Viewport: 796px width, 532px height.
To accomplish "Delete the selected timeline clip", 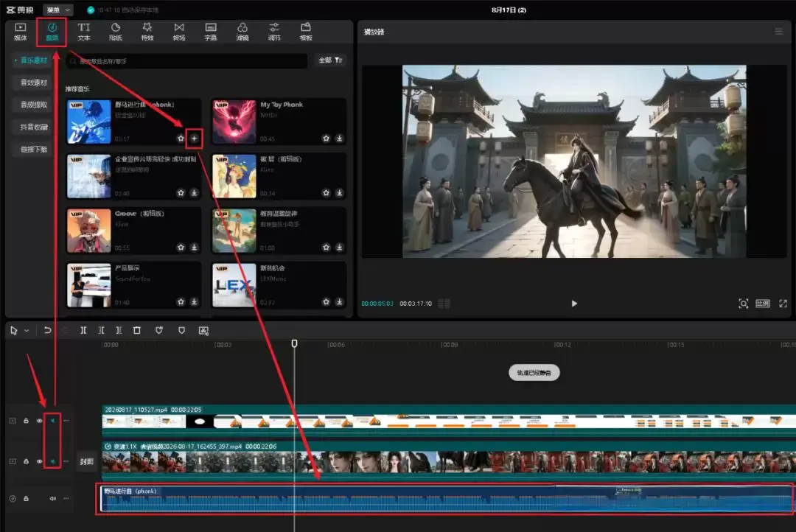I will pyautogui.click(x=136, y=330).
